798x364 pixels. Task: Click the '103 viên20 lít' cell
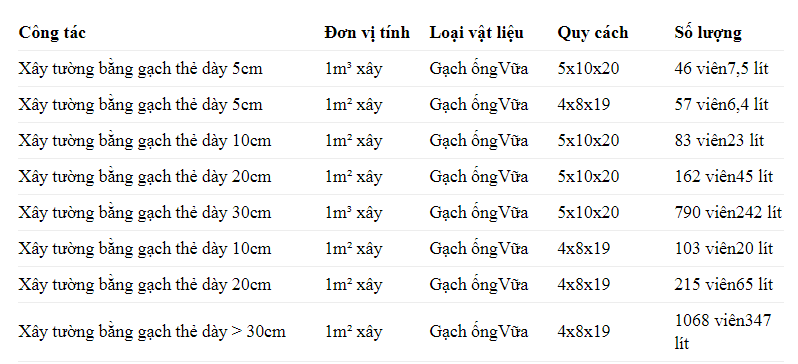(724, 248)
